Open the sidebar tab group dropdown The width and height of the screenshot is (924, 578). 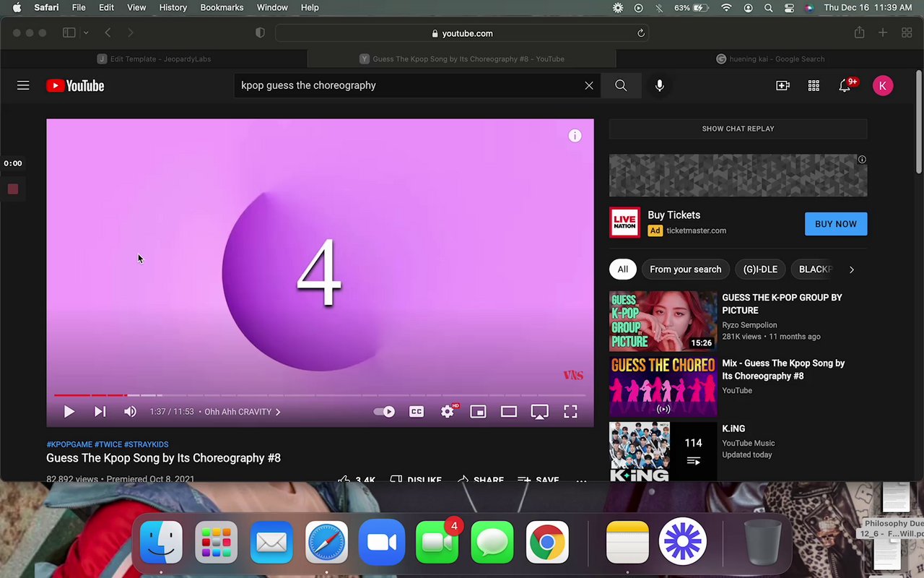click(86, 33)
